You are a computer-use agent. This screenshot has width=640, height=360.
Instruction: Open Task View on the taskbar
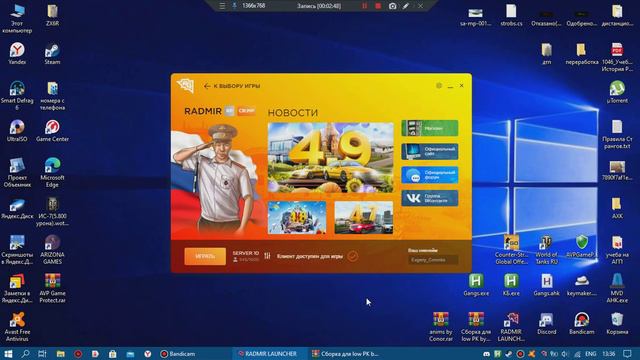pyautogui.click(x=42, y=353)
